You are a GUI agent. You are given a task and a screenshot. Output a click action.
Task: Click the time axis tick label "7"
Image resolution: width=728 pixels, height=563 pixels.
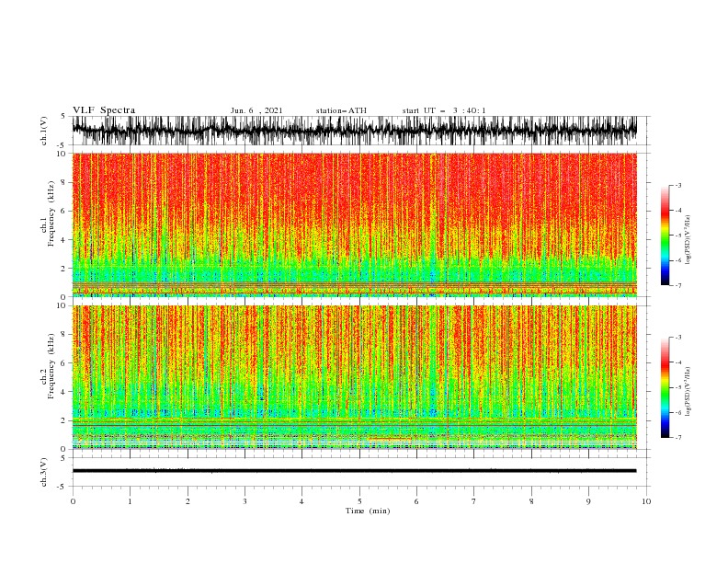474,501
